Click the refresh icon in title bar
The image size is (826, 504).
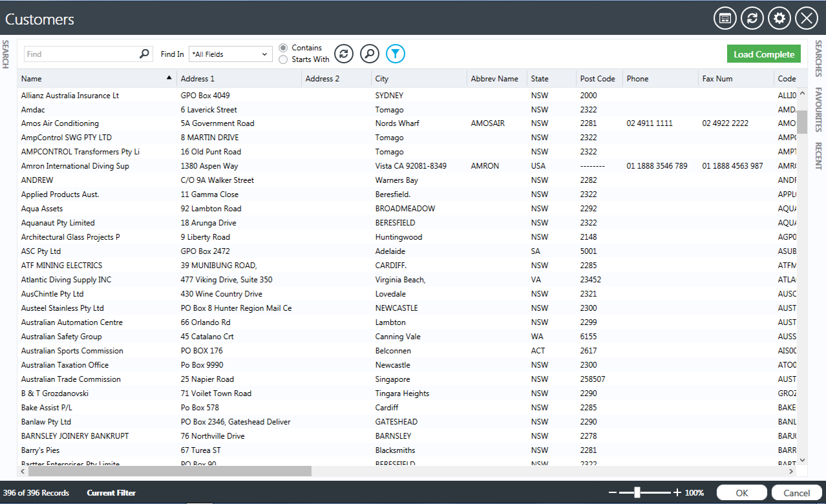[752, 19]
